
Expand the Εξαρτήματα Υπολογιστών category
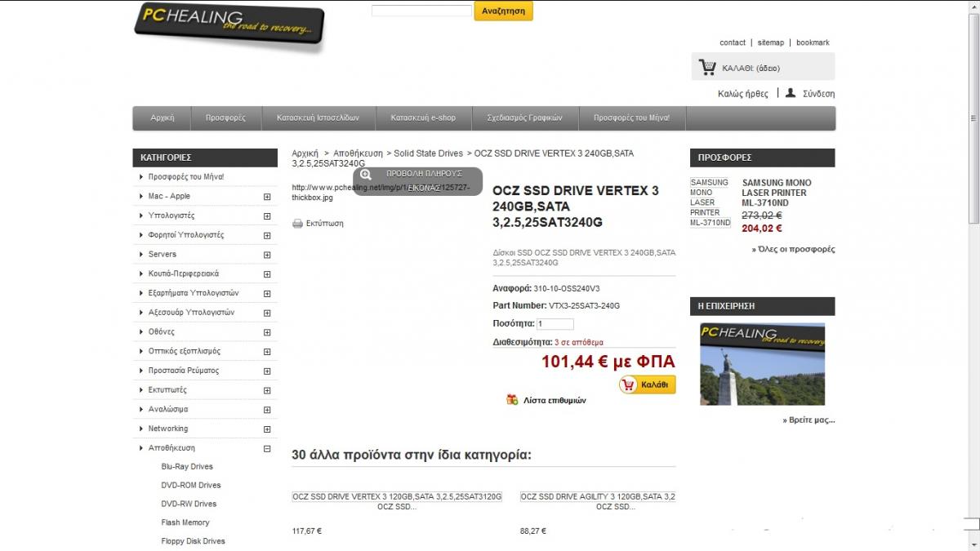pos(267,294)
